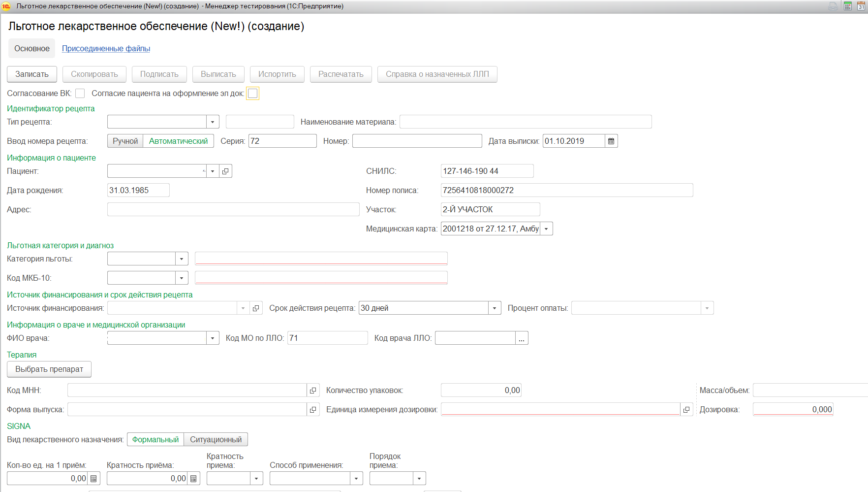Click the Скопировать button
Image resolution: width=868 pixels, height=492 pixels.
click(x=94, y=74)
